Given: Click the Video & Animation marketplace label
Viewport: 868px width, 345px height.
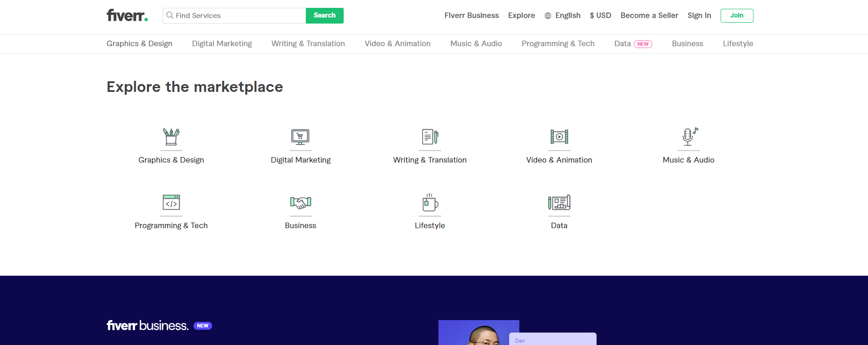Looking at the screenshot, I should click(559, 160).
